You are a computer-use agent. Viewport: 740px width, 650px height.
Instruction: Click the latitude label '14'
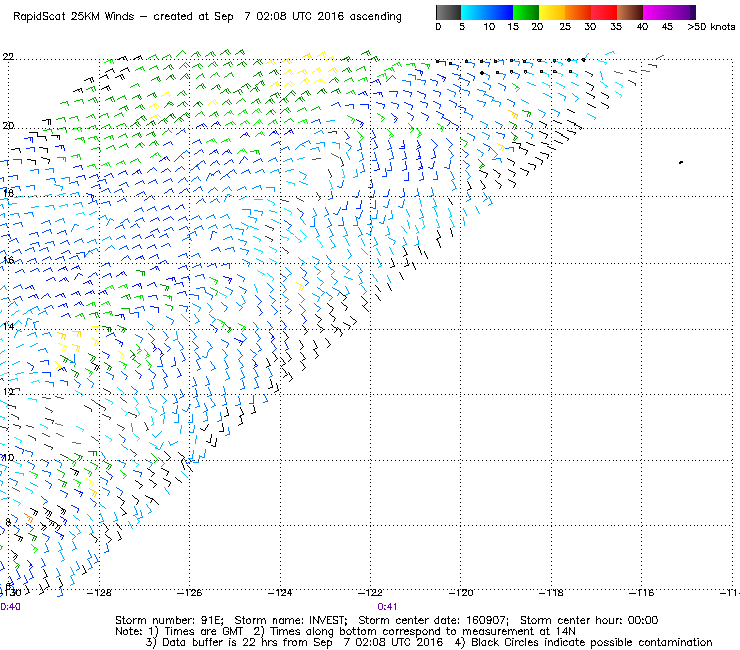pos(8,326)
